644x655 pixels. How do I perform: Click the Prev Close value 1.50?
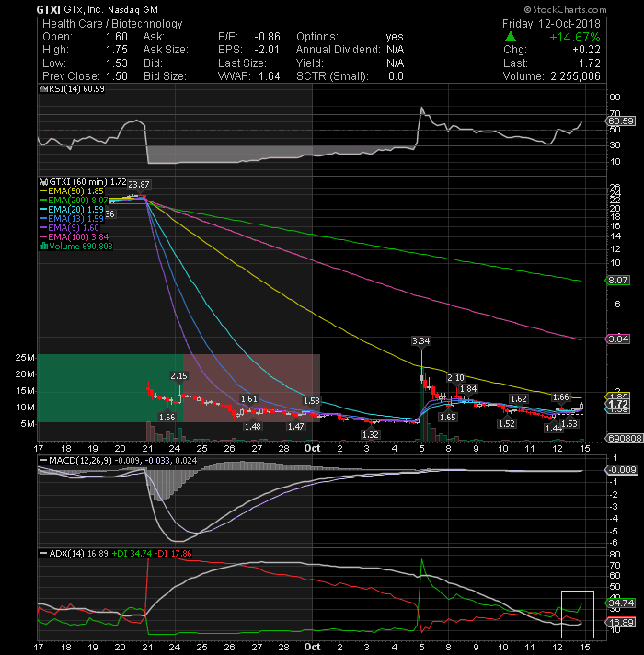[x=117, y=76]
